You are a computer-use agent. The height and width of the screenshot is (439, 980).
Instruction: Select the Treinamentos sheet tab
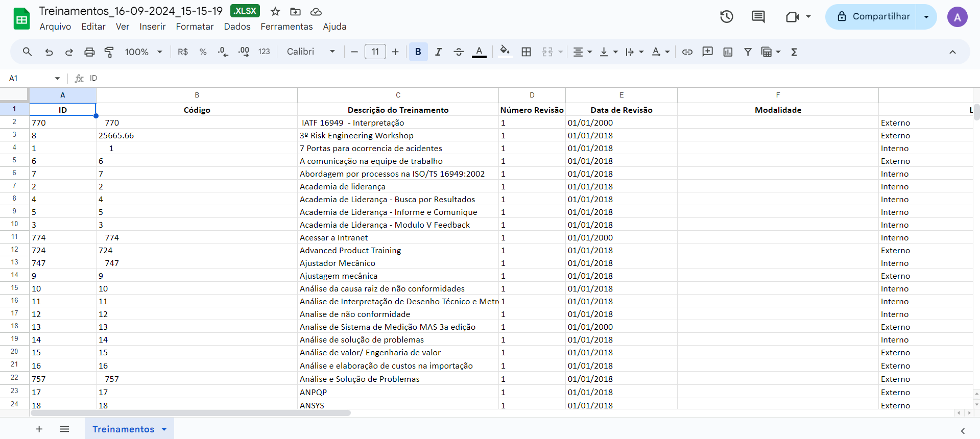(x=130, y=429)
